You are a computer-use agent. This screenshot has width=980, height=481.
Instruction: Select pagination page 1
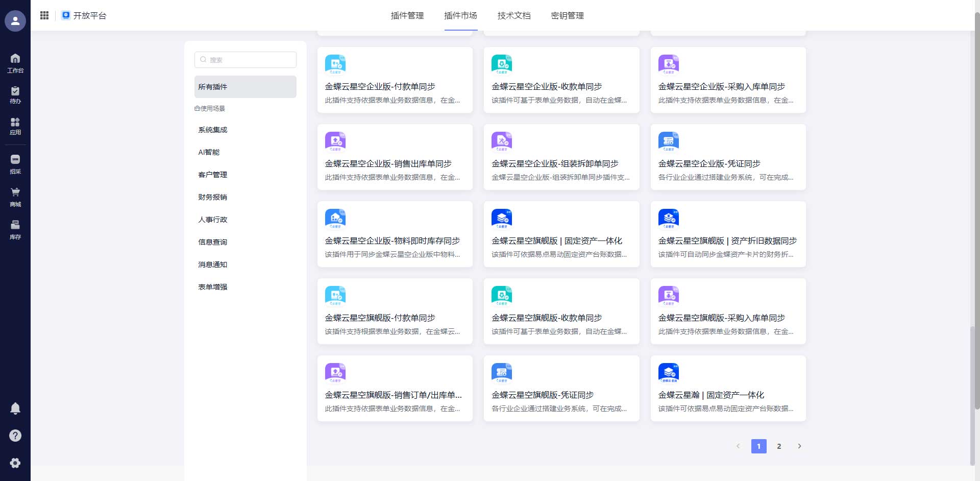click(759, 446)
